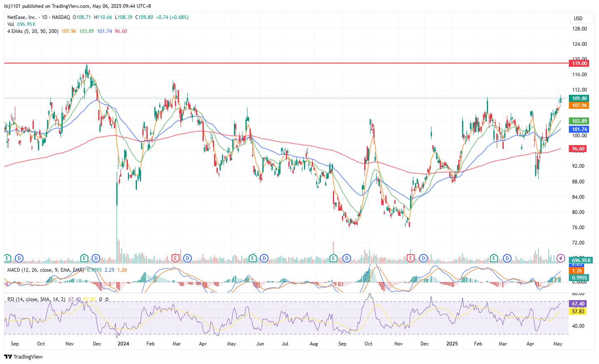Open the dividend marker in early Sep 2023

(x=19, y=258)
